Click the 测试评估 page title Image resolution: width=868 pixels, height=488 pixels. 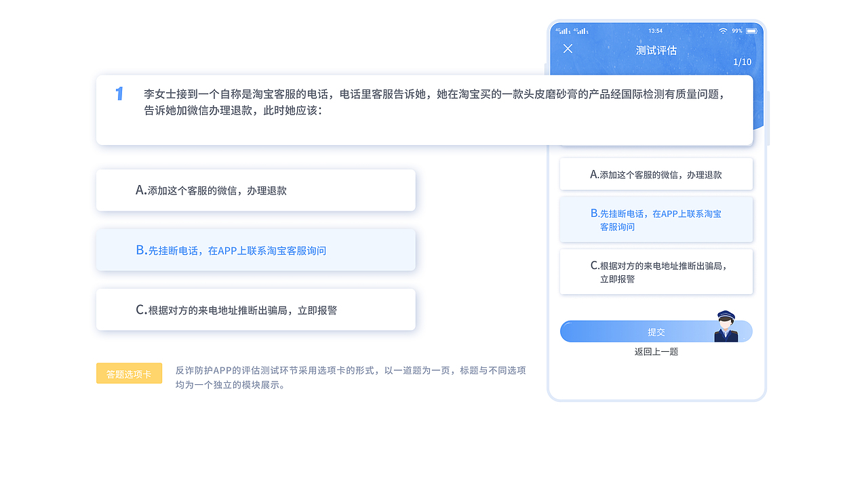click(656, 50)
